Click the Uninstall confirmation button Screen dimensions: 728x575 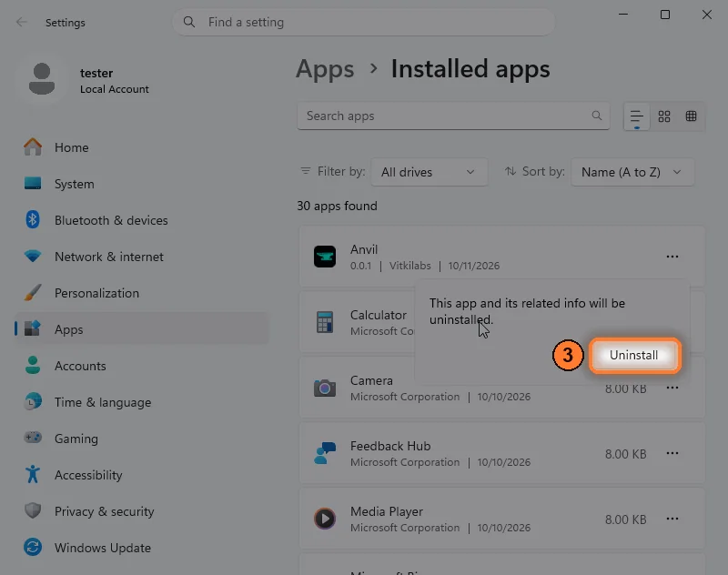634,356
